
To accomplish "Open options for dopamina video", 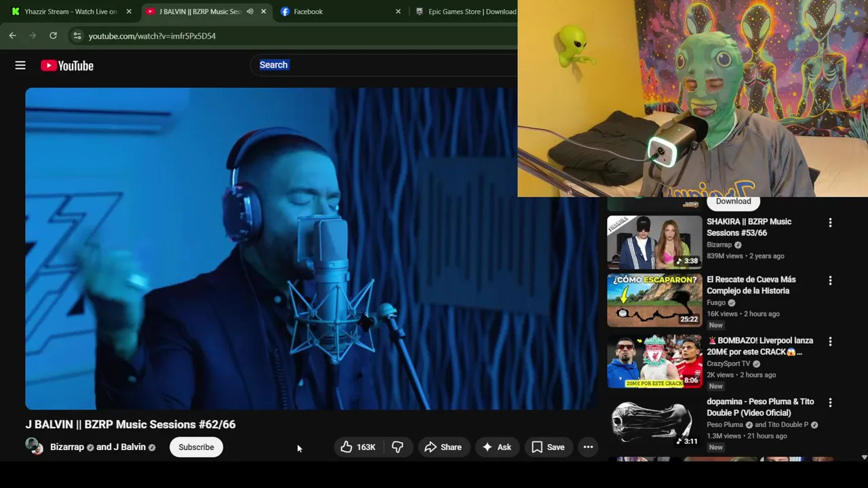I will point(830,402).
